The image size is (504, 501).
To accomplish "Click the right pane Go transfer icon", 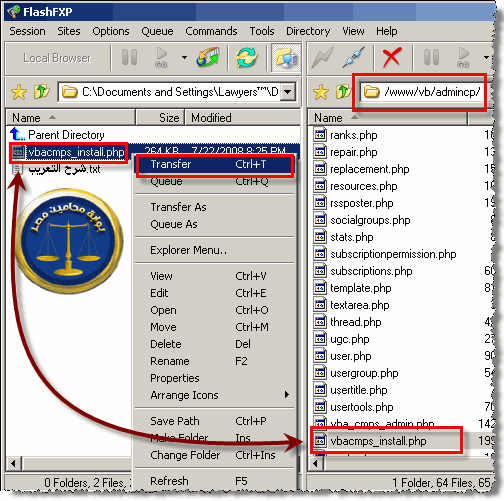I will 463,58.
